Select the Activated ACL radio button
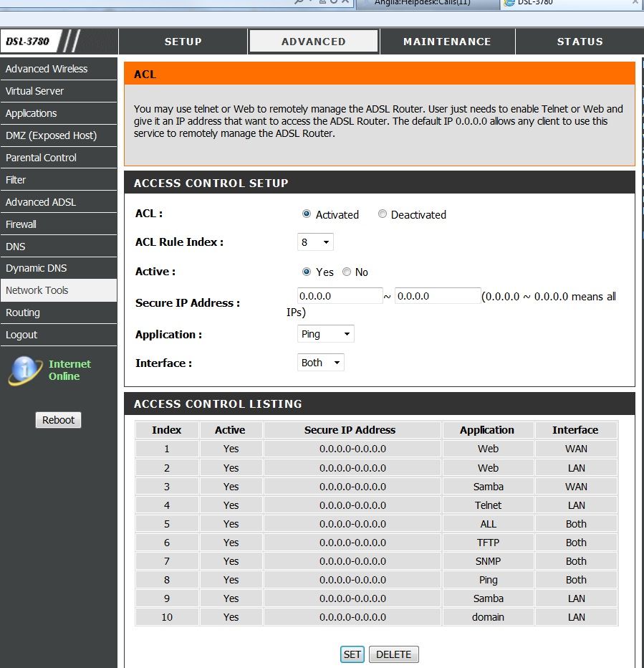Screen dimensions: 644x668 pos(307,214)
